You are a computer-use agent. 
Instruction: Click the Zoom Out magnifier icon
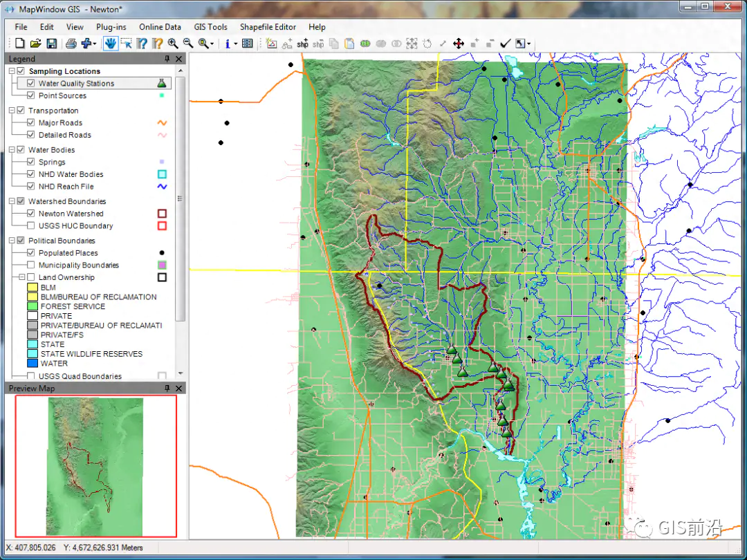point(187,44)
